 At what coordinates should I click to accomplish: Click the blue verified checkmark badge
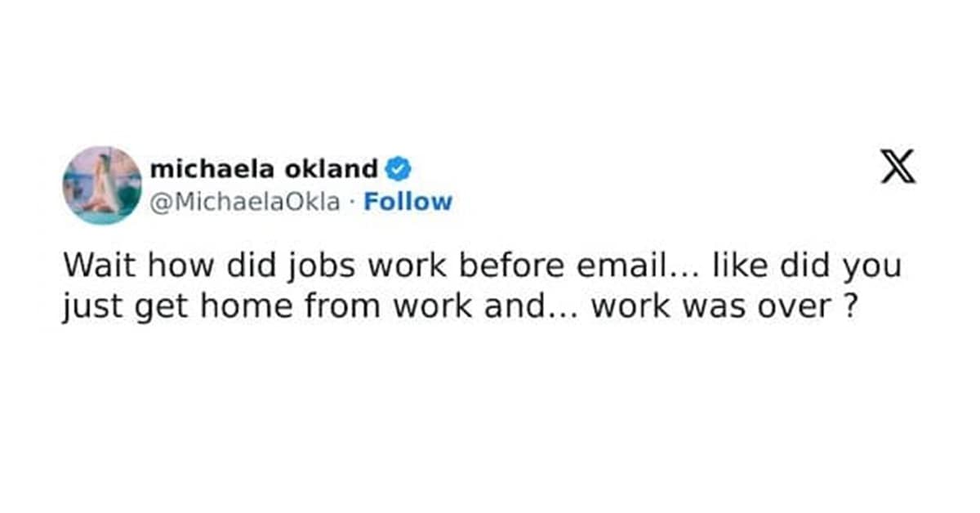399,169
